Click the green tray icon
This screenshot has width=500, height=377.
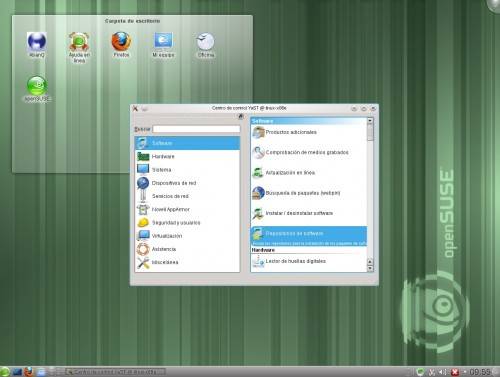click(421, 372)
